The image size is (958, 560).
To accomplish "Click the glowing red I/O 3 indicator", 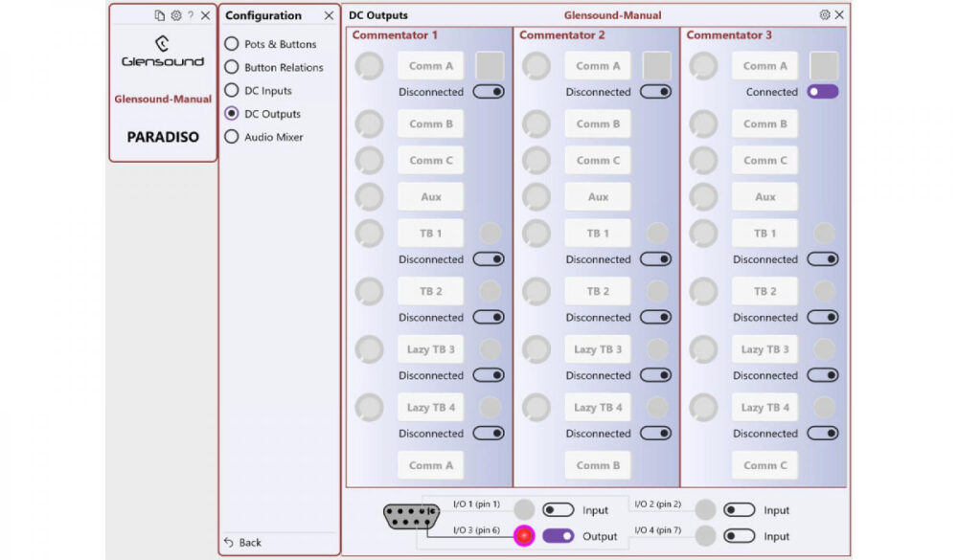I will (x=524, y=537).
